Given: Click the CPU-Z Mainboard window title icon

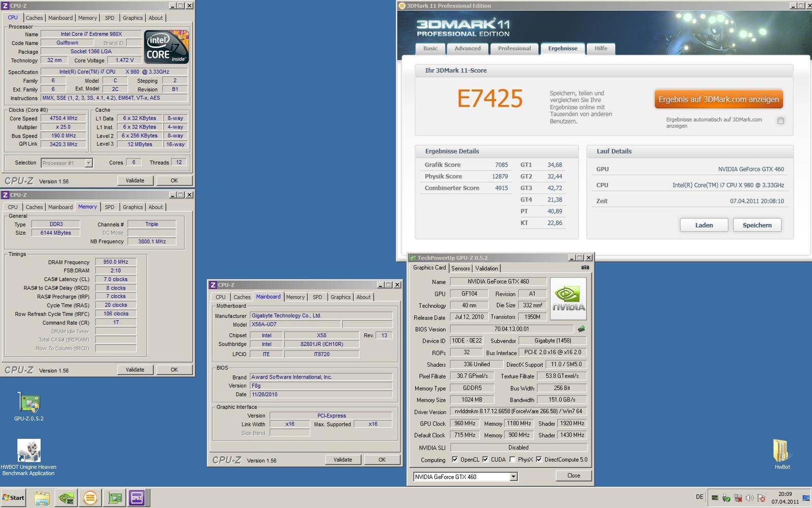Looking at the screenshot, I should 213,285.
